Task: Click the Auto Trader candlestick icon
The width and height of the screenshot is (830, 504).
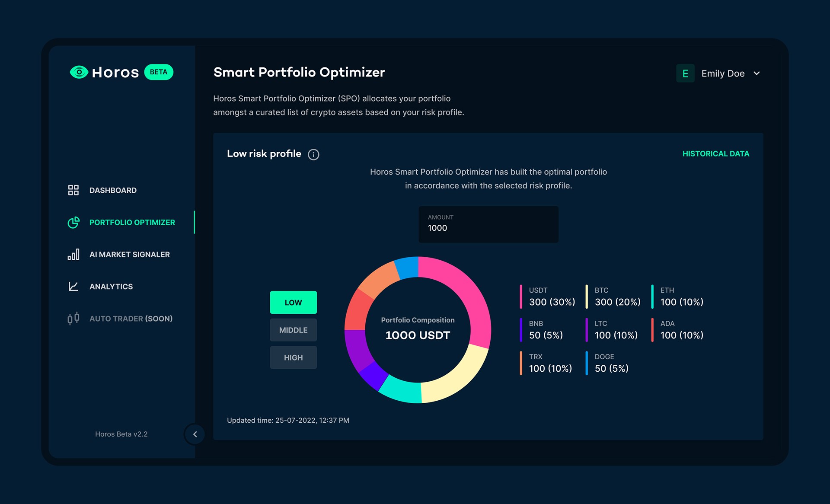Action: [x=73, y=319]
